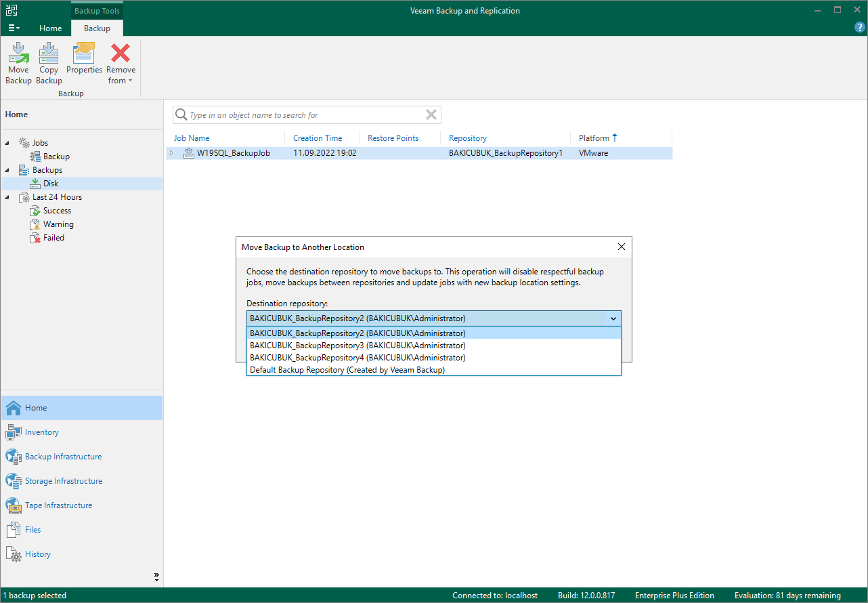Select the W19SQL_BackupJob row name

[234, 153]
